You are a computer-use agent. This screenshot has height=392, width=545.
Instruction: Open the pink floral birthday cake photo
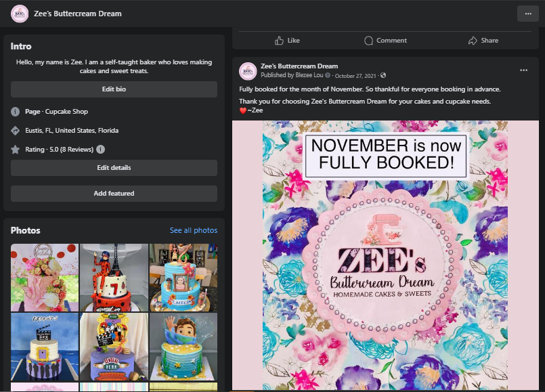coord(45,278)
